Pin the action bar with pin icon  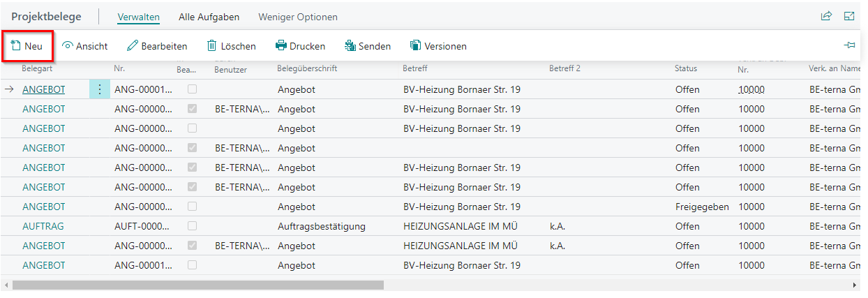pyautogui.click(x=849, y=46)
